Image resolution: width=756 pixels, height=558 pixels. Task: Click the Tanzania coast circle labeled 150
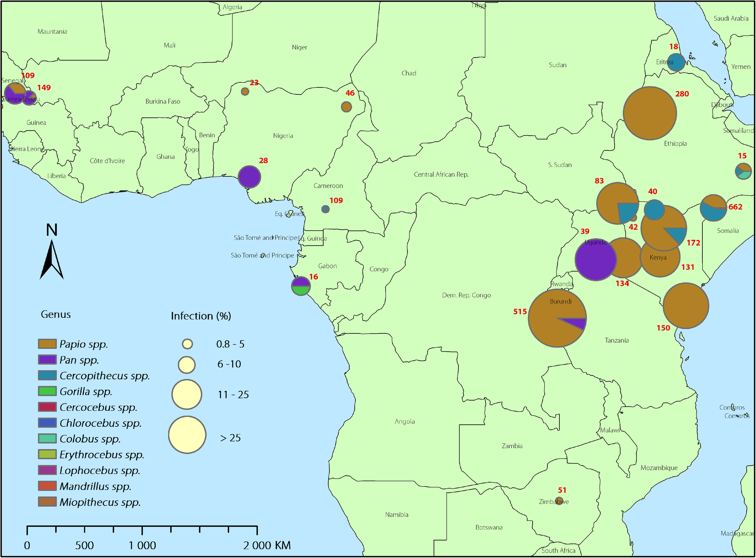[x=686, y=306]
